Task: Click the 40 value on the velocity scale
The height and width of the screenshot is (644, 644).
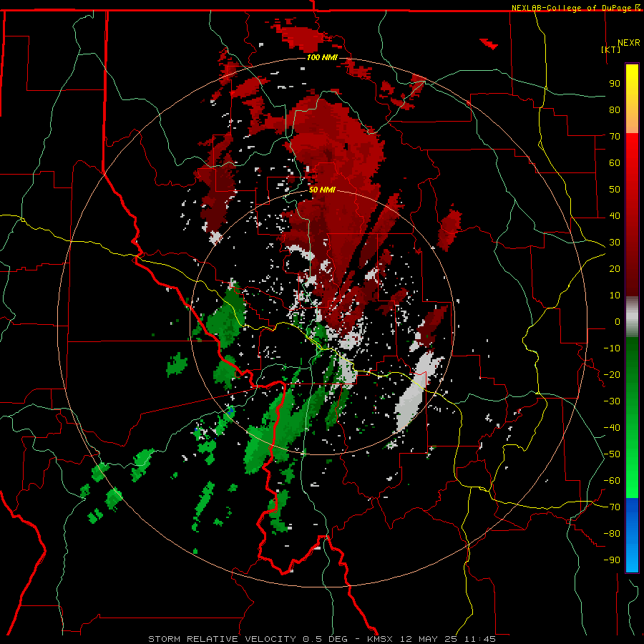Action: pyautogui.click(x=615, y=215)
